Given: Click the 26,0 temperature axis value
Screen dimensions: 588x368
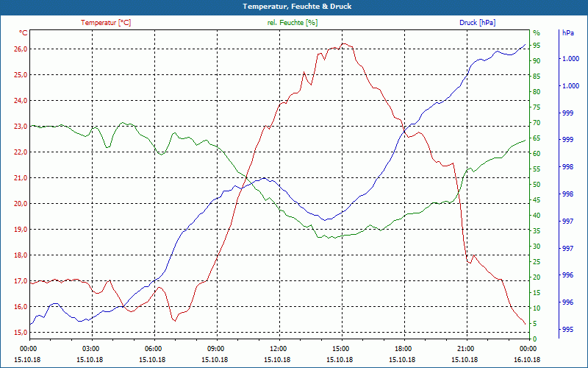Looking at the screenshot, I should [x=21, y=49].
